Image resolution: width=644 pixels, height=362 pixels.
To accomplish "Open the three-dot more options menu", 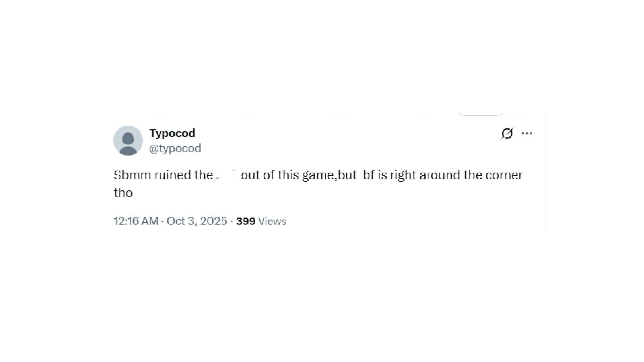I will tap(527, 133).
